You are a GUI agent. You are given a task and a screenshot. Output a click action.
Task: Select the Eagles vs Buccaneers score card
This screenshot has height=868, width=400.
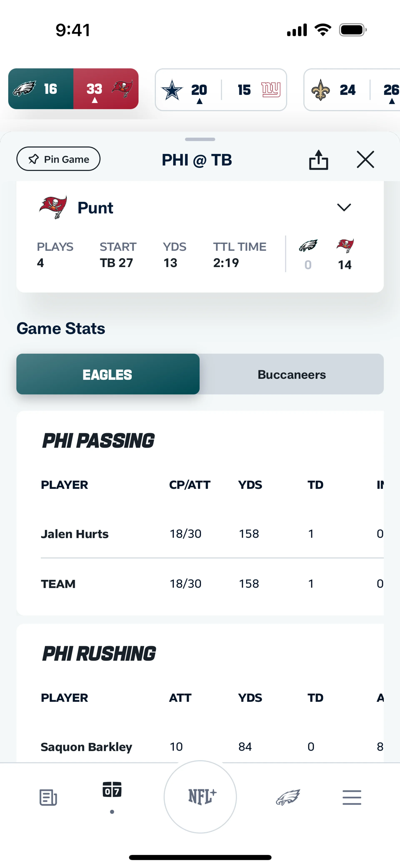(x=73, y=89)
